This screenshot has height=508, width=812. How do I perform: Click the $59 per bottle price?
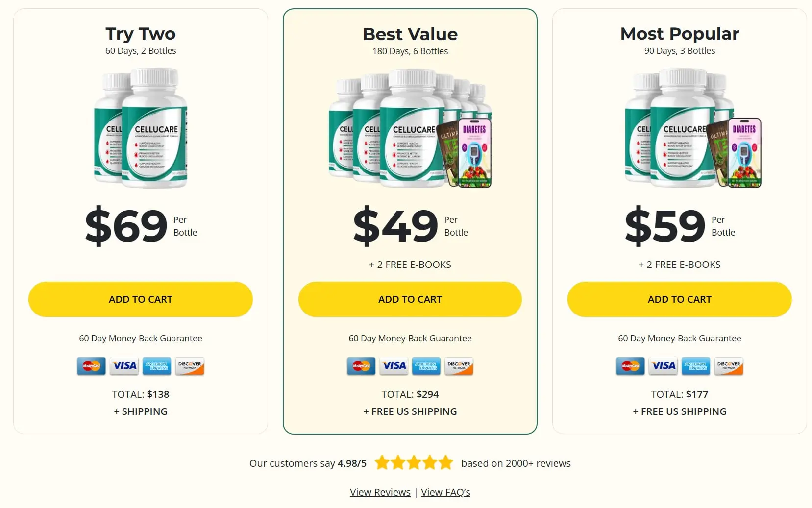[x=680, y=226]
